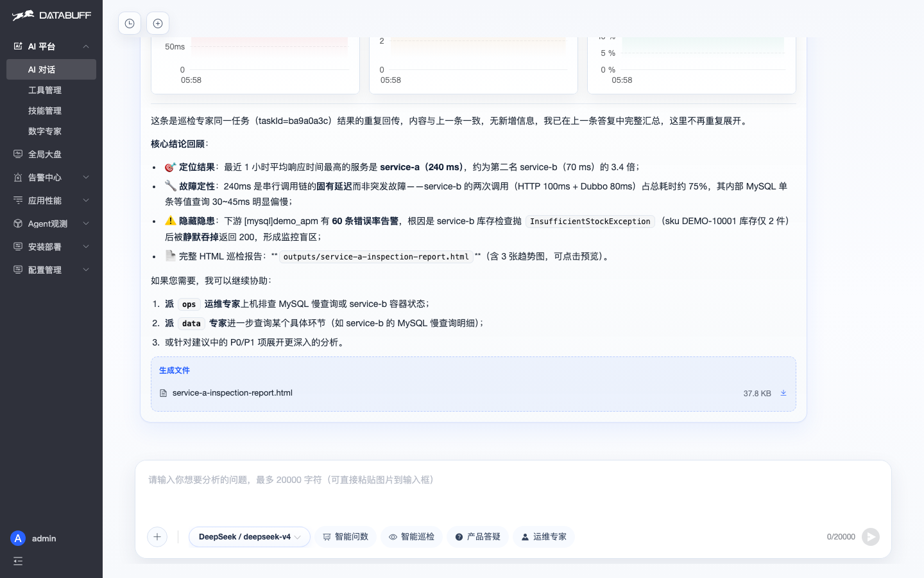Click the 应用性能 icon in sidebar
Screen dimensions: 924x578
[x=18, y=200]
